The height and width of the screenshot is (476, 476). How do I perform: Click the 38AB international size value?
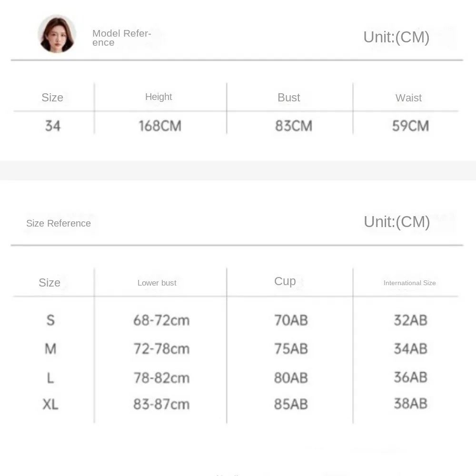pos(410,404)
